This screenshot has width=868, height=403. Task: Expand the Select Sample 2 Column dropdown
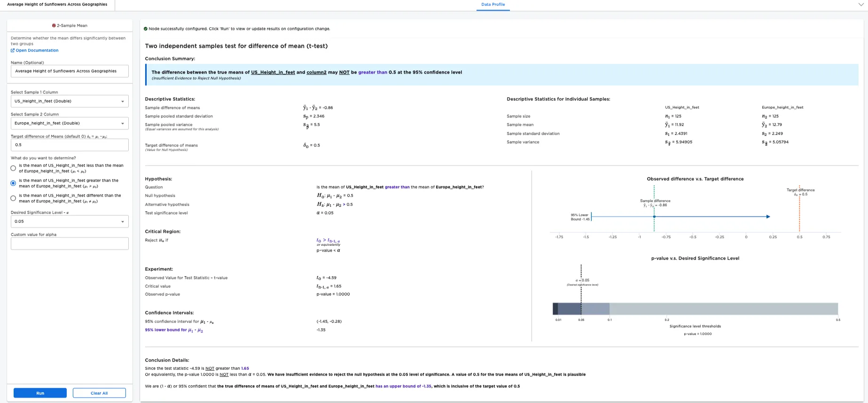[70, 123]
